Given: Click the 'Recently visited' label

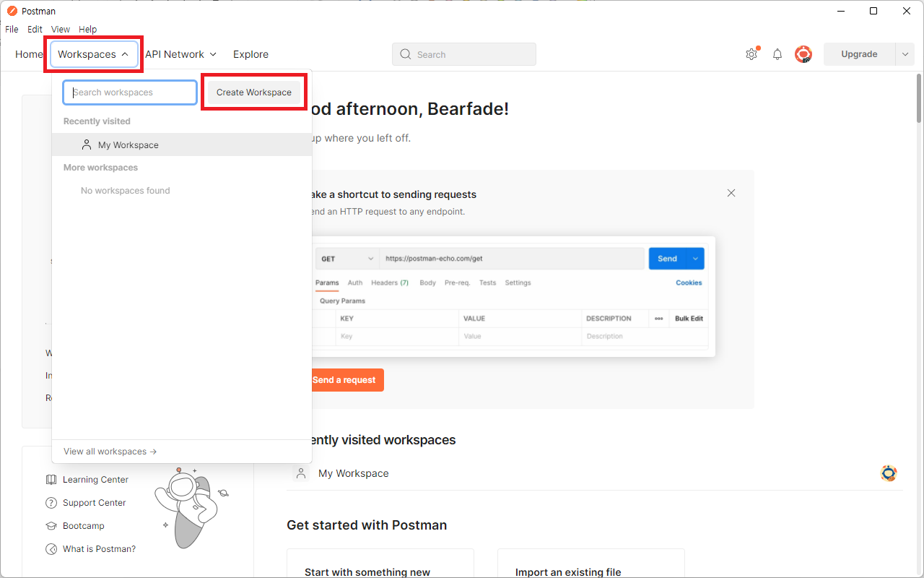Looking at the screenshot, I should click(97, 121).
